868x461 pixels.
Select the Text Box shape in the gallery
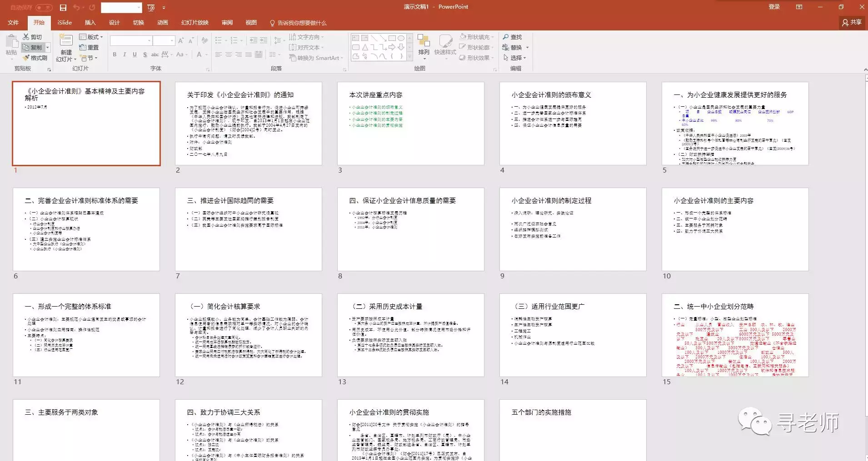tap(356, 38)
